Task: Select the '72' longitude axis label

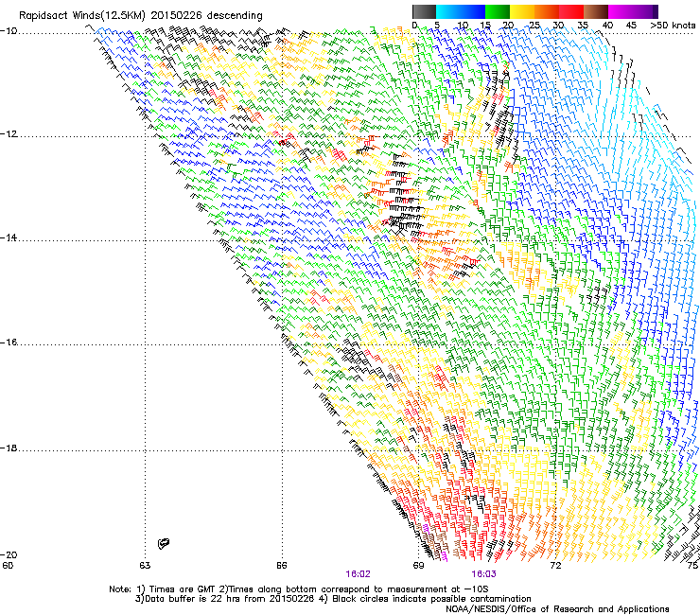Action: click(x=555, y=566)
